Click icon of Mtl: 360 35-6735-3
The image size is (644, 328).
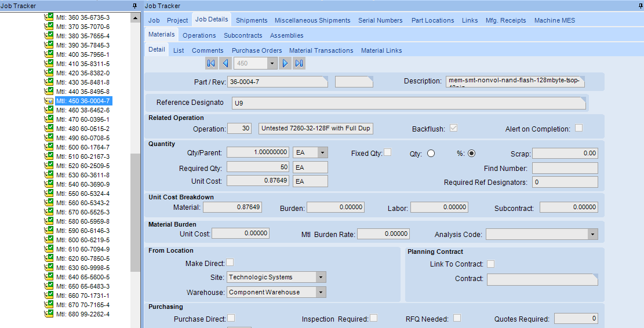[x=49, y=17]
